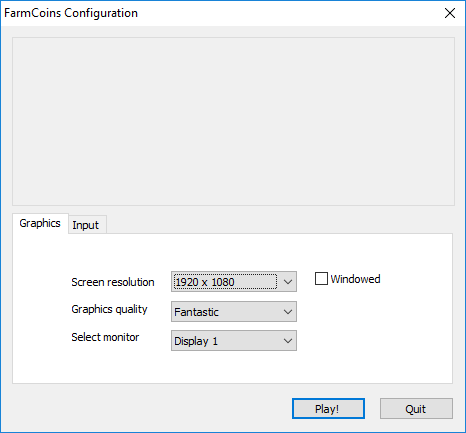This screenshot has height=433, width=466.
Task: Start the game with Play! button
Action: click(x=328, y=409)
